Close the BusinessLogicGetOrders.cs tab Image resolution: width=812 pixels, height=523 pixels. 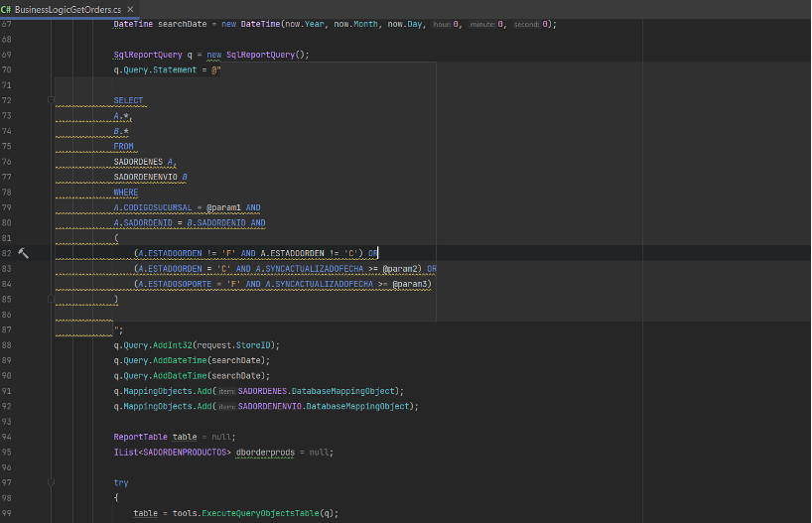tap(130, 9)
